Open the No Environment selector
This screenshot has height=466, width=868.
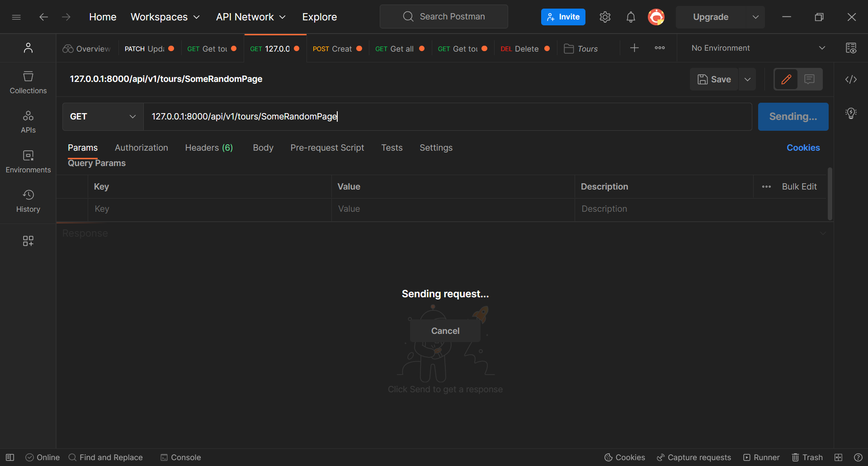click(758, 48)
